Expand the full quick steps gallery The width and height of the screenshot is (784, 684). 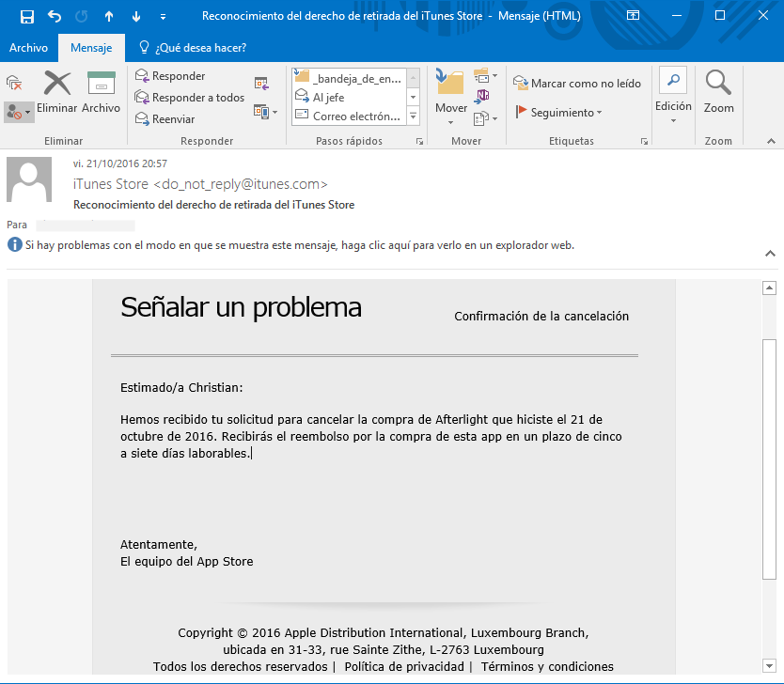pyautogui.click(x=414, y=117)
